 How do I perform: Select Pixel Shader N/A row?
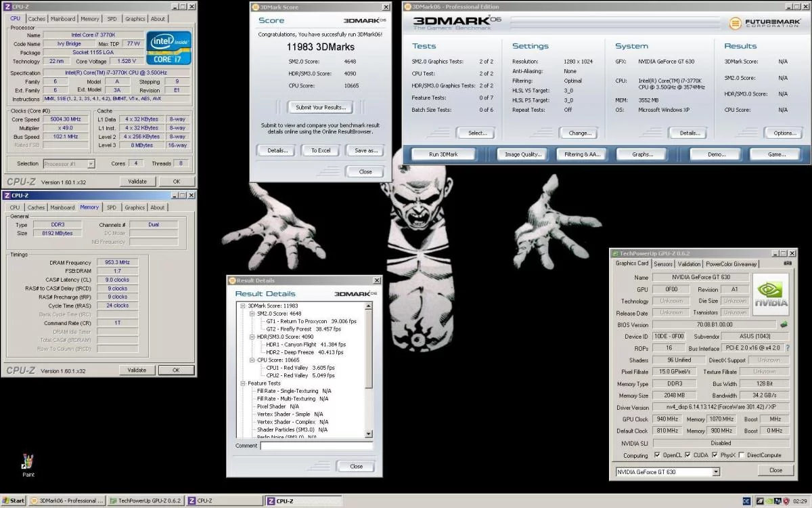pos(277,406)
